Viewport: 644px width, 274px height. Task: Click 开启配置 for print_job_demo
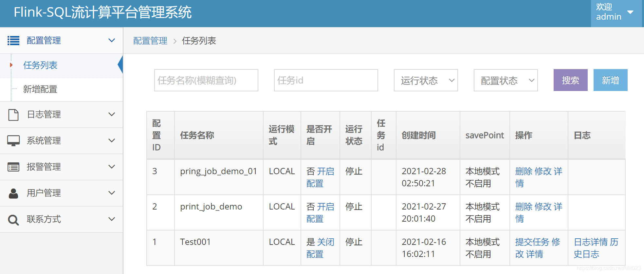tap(320, 213)
